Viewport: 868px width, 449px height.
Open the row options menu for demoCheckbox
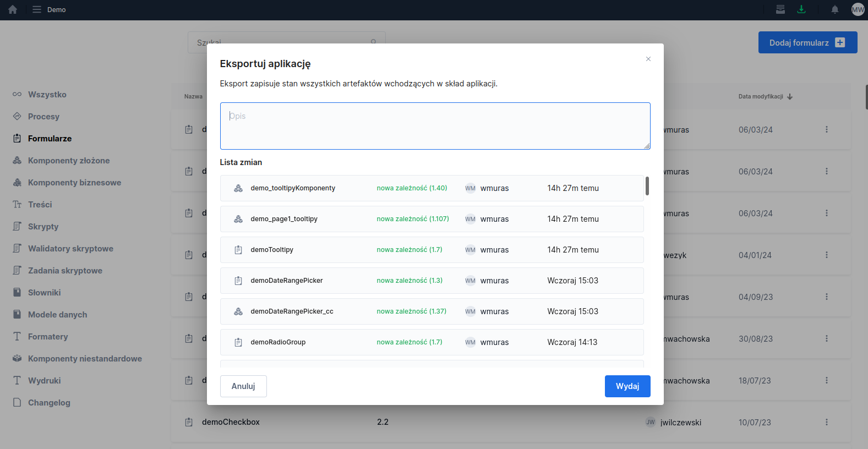(826, 422)
